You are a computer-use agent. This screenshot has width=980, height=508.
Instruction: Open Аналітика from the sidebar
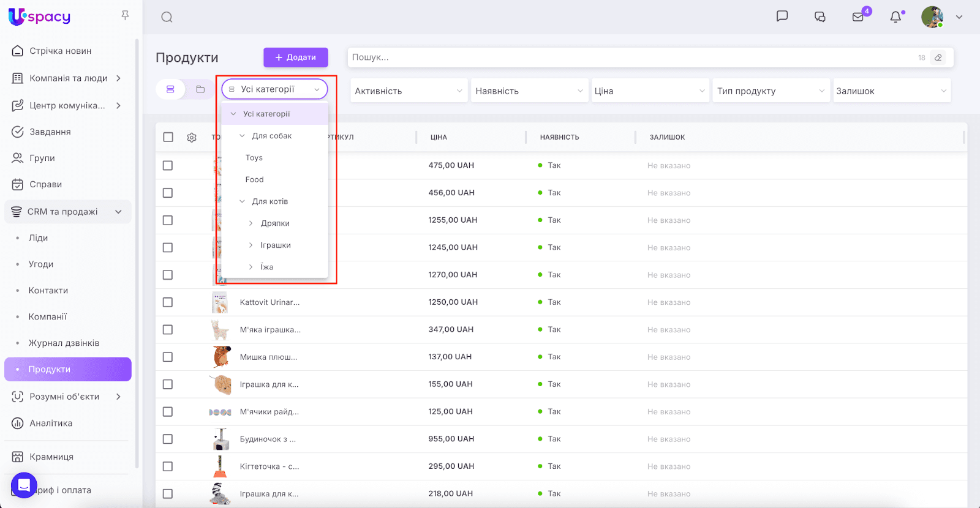click(x=51, y=423)
